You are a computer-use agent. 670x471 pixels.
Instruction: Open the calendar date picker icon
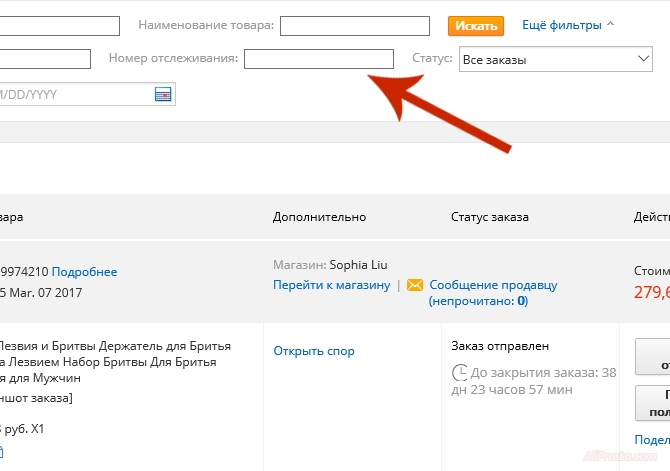point(163,95)
